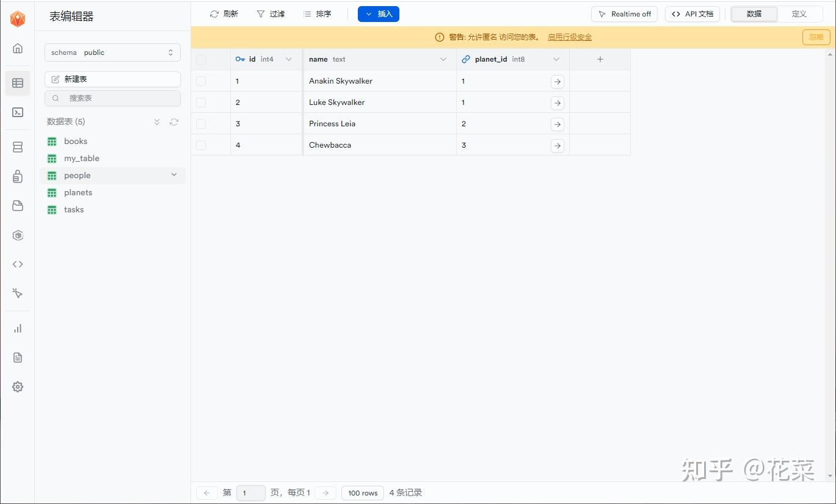Screen dimensions: 836x504
Task: Click the vertical scrollbar down arrow
Action: click(x=831, y=475)
